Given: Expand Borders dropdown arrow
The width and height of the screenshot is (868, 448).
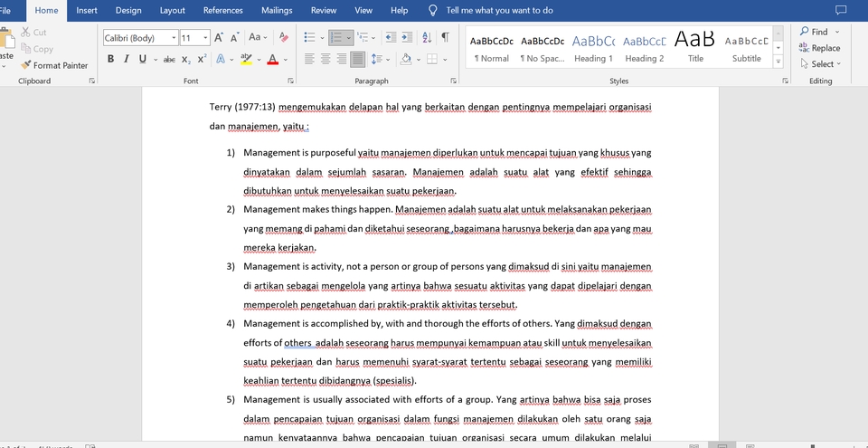Looking at the screenshot, I should pos(445,60).
